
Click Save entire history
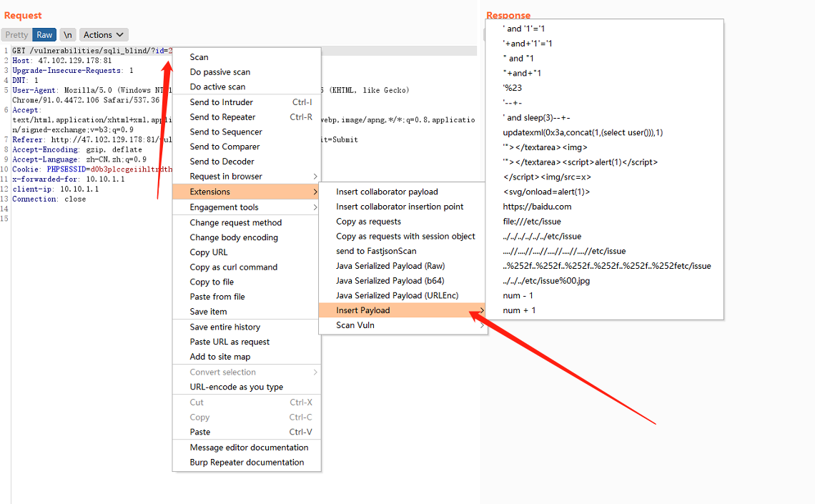(x=247, y=327)
